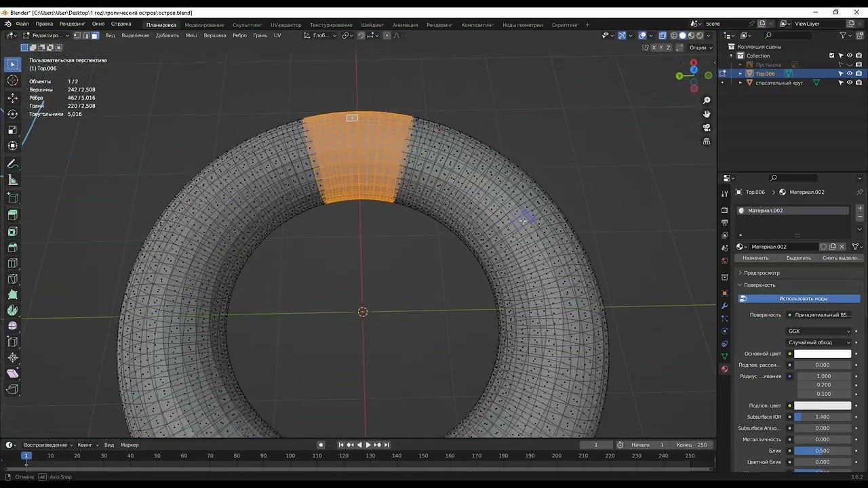This screenshot has width=868, height=488.
Task: Expand the Предпросмотр panel
Action: [762, 272]
